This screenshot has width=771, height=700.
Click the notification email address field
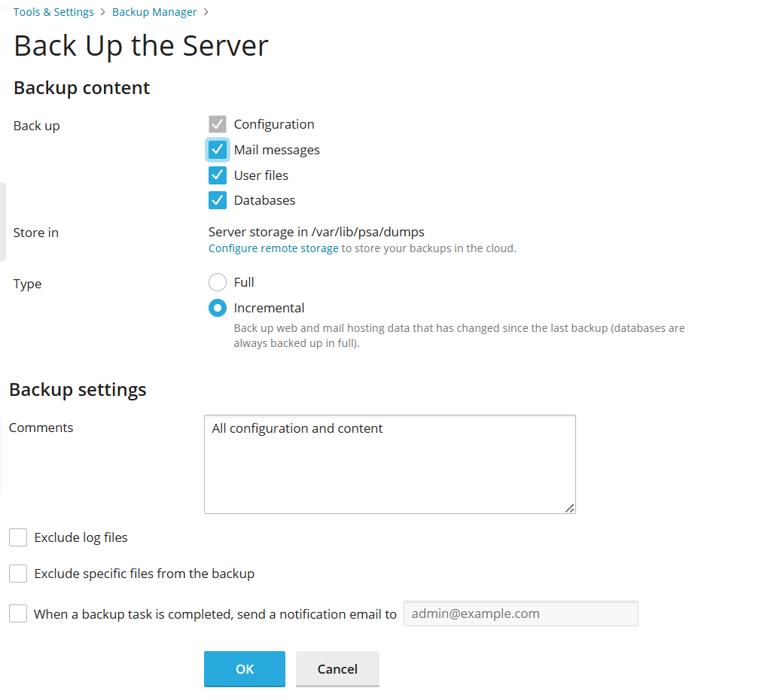click(x=520, y=613)
